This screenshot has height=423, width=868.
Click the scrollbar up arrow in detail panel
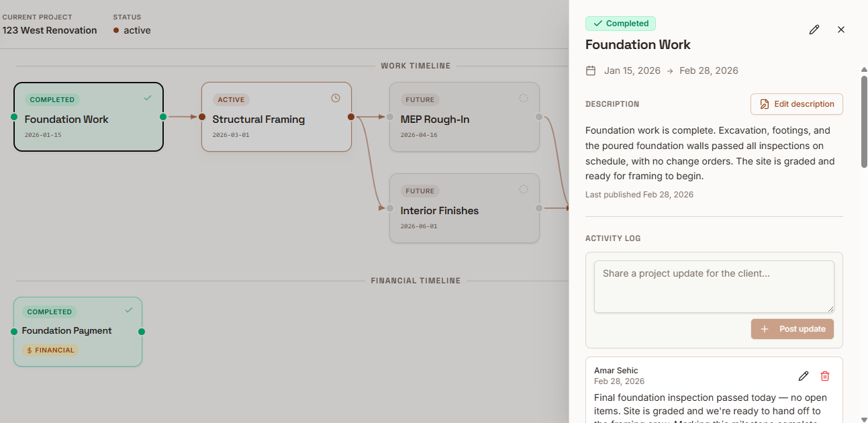click(864, 69)
